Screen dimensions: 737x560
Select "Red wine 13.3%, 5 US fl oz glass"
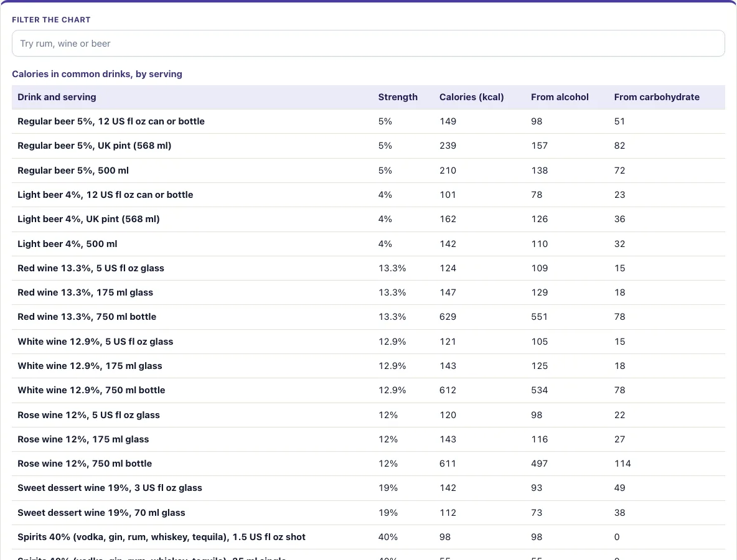(91, 268)
